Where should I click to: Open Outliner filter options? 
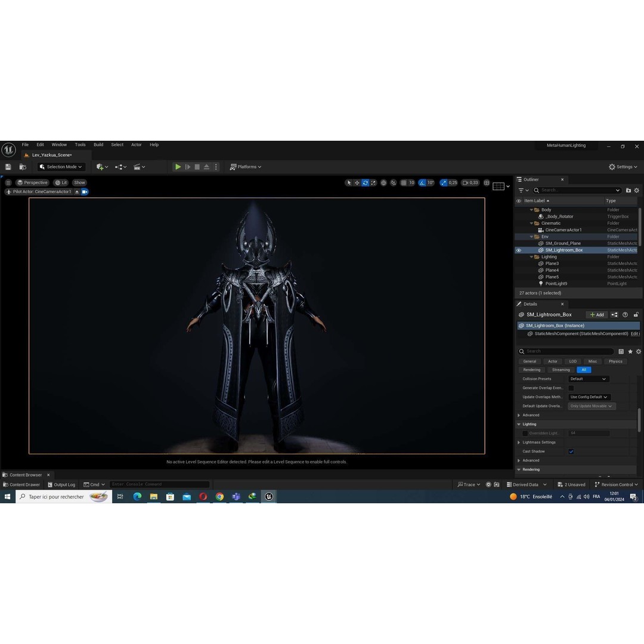(524, 190)
